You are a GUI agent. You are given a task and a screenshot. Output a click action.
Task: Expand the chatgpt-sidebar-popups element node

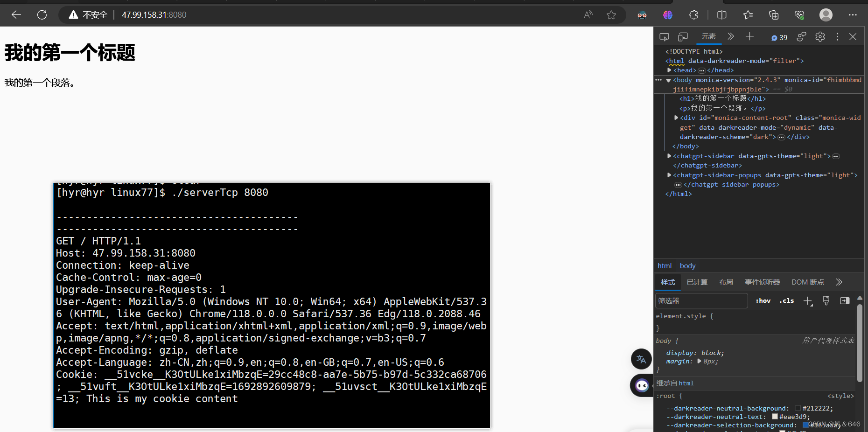click(x=669, y=175)
